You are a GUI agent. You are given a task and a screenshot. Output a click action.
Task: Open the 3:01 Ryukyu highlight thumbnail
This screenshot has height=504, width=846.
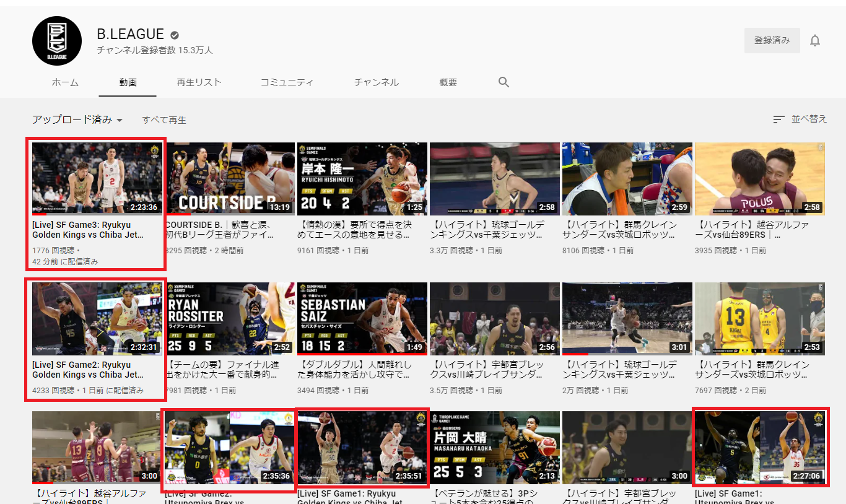tap(627, 318)
